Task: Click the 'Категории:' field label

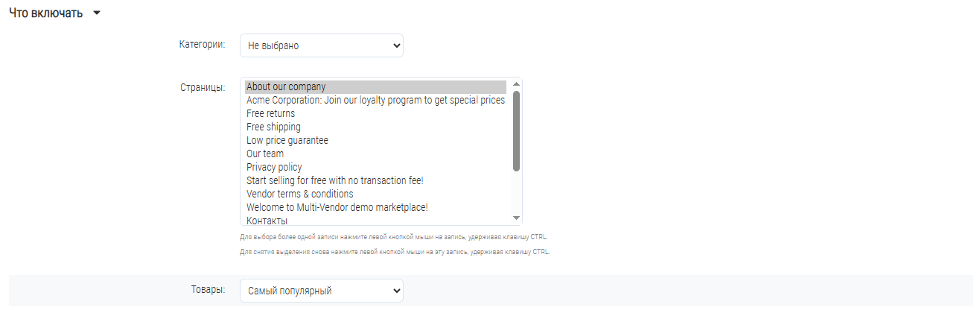Action: 203,45
